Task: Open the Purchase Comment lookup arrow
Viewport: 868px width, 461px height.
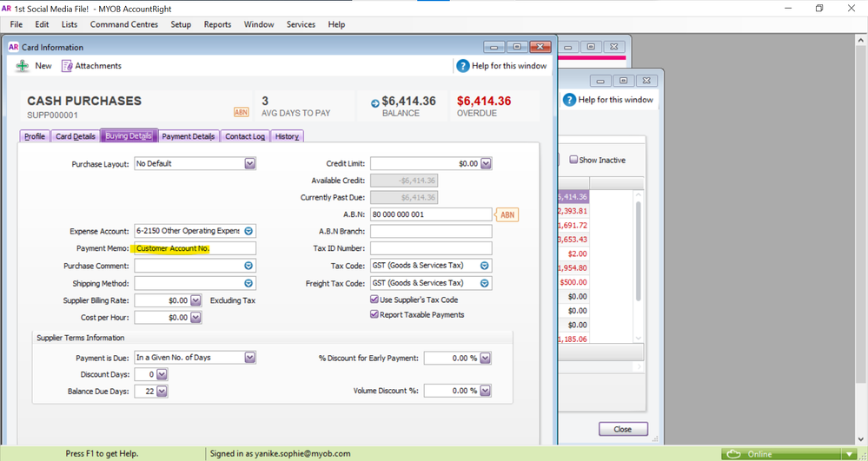Action: tap(248, 267)
